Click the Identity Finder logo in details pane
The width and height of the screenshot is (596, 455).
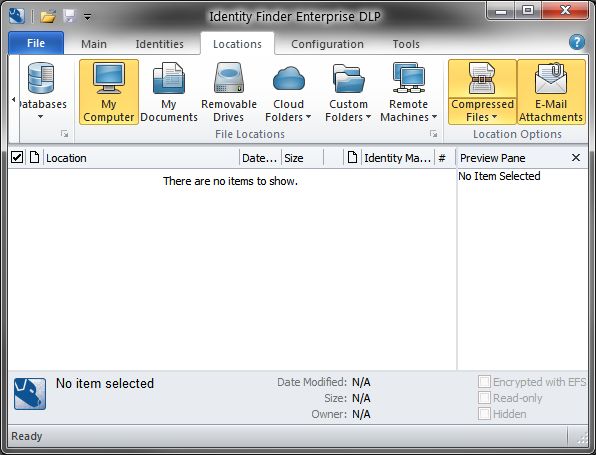pos(30,394)
